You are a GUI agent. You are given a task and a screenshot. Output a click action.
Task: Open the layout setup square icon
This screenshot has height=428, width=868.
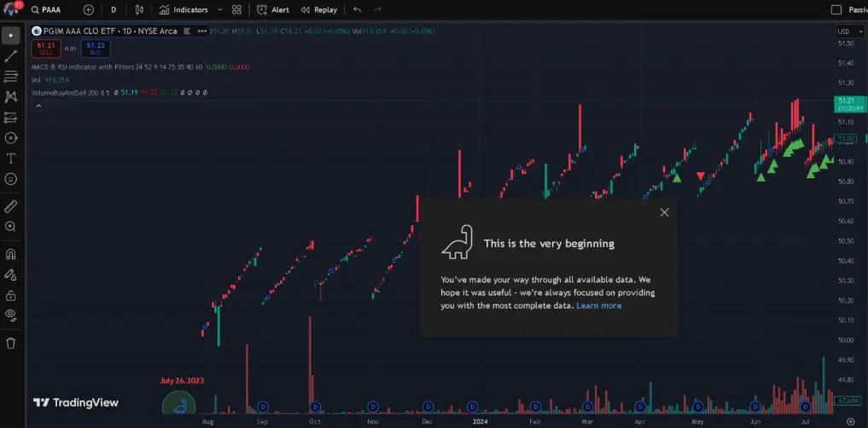tap(836, 10)
